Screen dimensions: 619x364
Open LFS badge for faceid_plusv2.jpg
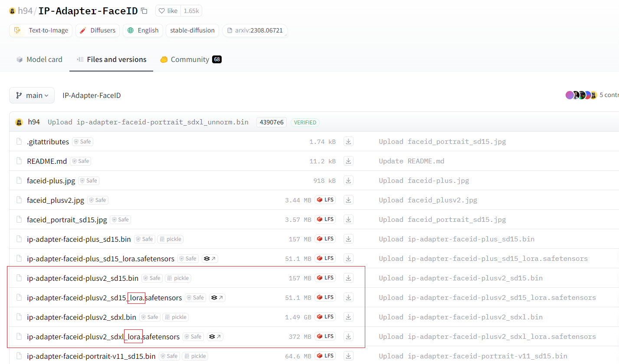(325, 200)
